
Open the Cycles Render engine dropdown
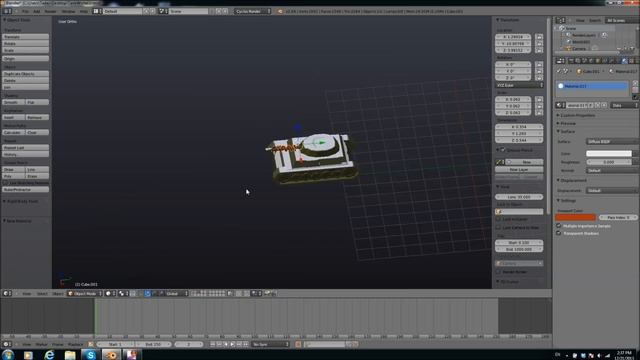point(253,11)
